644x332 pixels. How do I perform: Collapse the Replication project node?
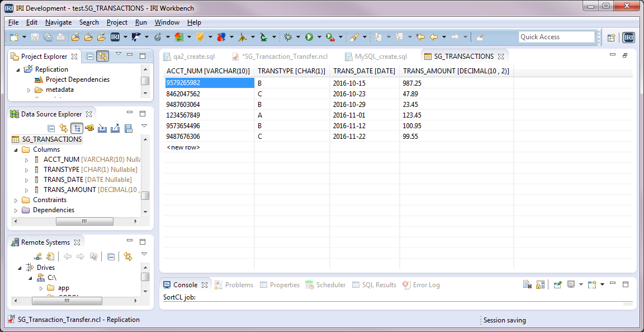tap(18, 70)
